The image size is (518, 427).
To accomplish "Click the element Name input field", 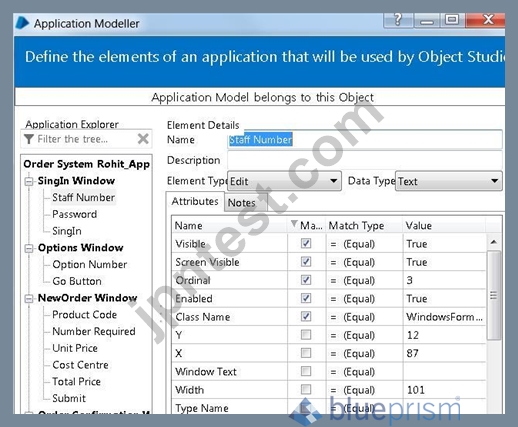I will pyautogui.click(x=365, y=139).
